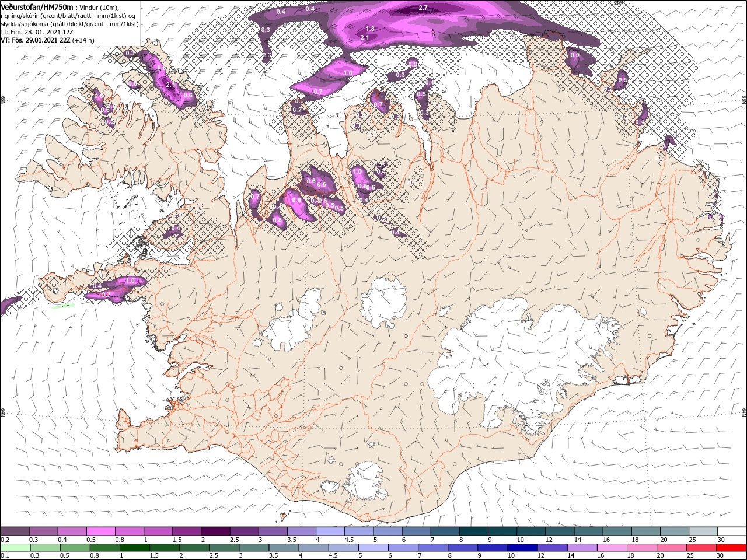Click the 'VT: Fös. 29.01.2021 22Z' valid time
Screen dimensions: 747x560
pyautogui.click(x=36, y=40)
